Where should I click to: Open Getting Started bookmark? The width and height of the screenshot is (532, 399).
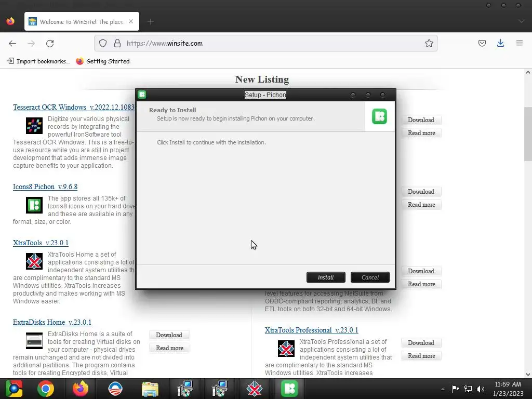tap(103, 61)
